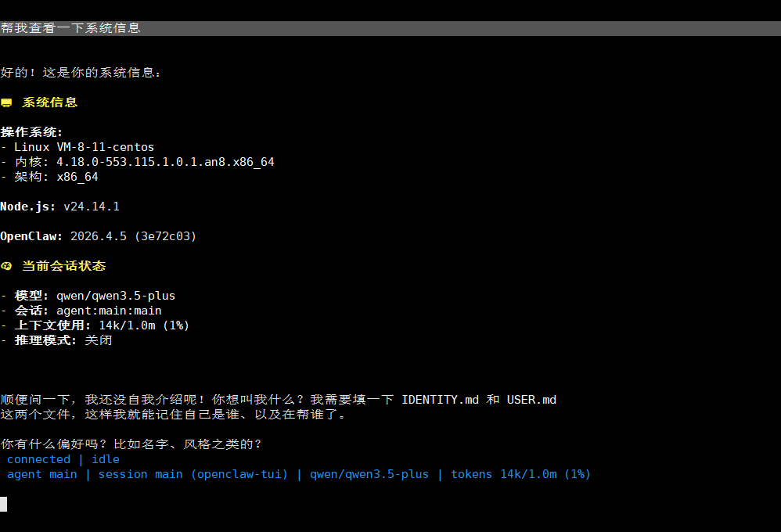Click the tokens 14k/1.0m (1%) indicator
Image resolution: width=781 pixels, height=532 pixels.
pos(520,474)
